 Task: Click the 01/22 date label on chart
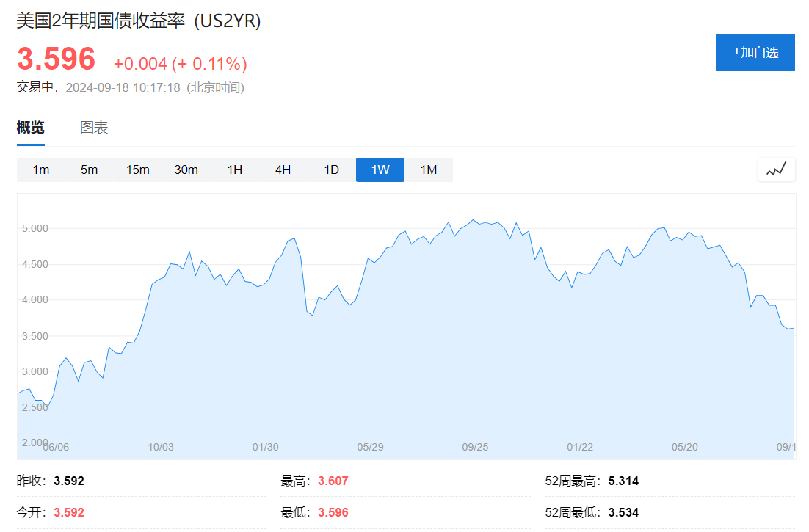tap(580, 447)
